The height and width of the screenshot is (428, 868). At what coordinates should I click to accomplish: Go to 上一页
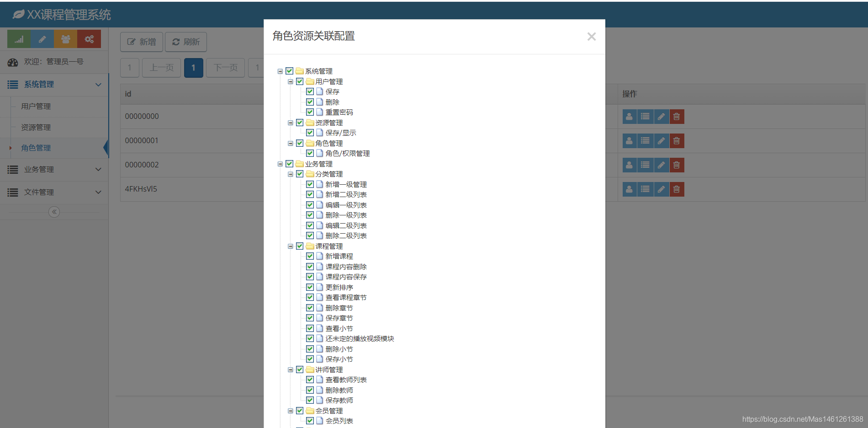coord(162,68)
